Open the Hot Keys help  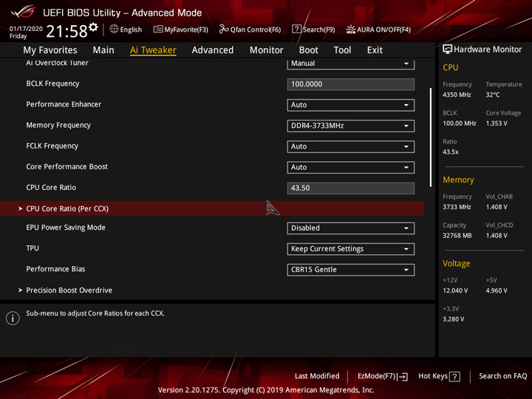(x=439, y=376)
